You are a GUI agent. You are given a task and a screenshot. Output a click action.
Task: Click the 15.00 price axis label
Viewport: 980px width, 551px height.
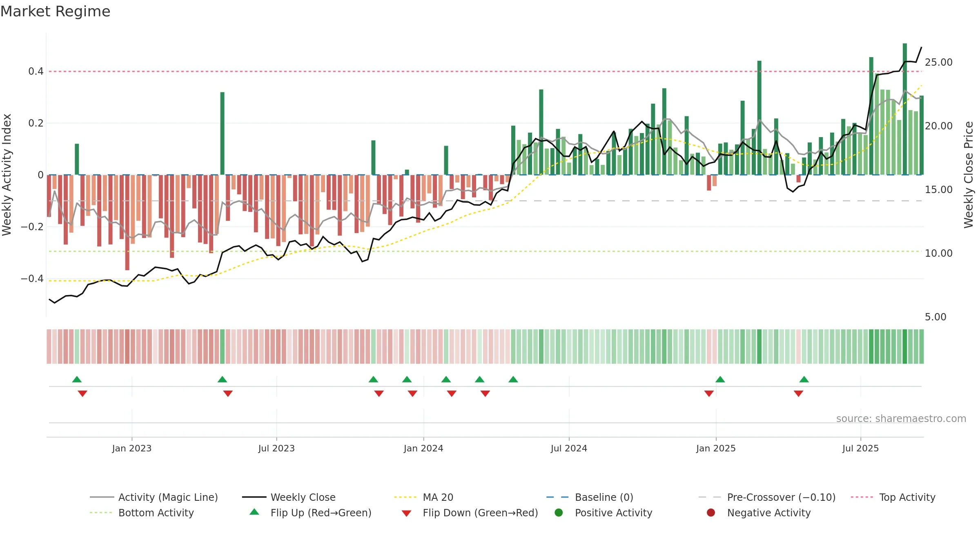pyautogui.click(x=939, y=190)
